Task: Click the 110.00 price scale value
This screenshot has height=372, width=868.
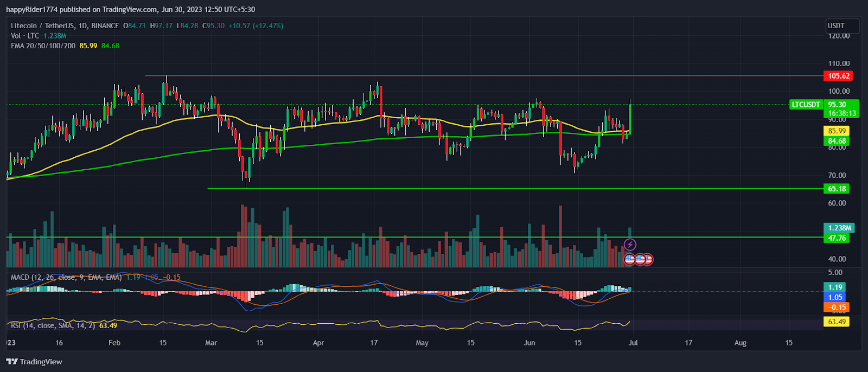Action: point(839,63)
